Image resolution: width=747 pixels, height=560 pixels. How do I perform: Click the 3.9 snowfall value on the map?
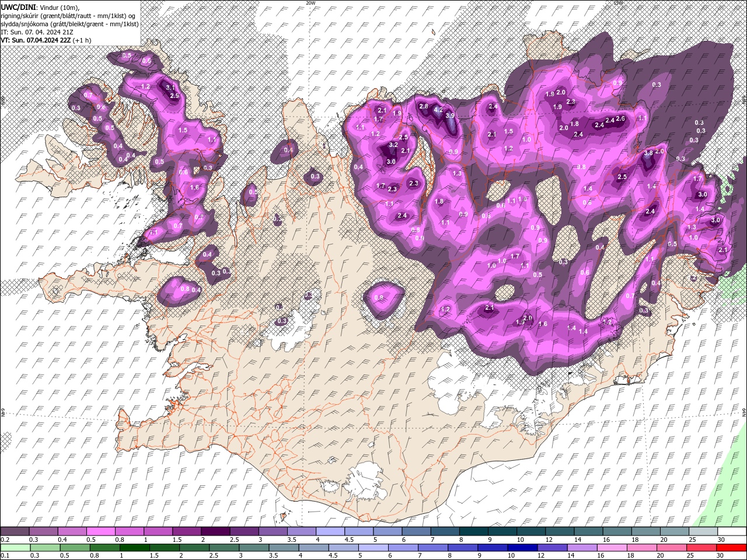(x=450, y=116)
